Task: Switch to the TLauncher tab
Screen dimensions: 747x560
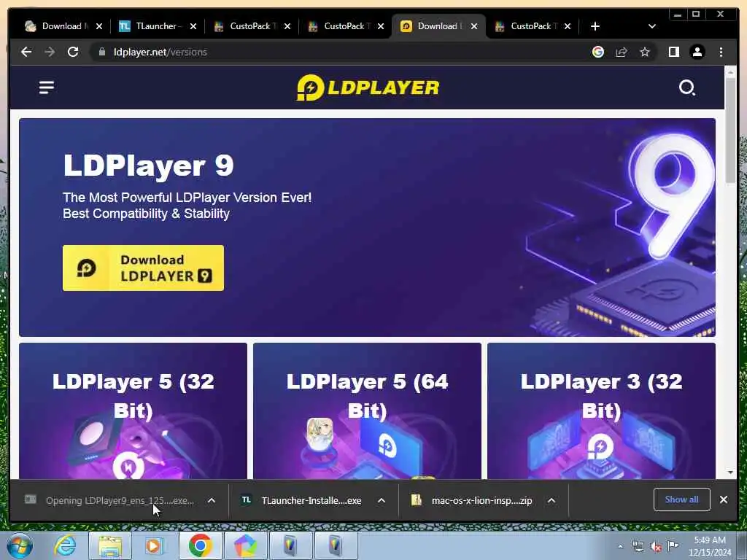Action: tap(152, 26)
